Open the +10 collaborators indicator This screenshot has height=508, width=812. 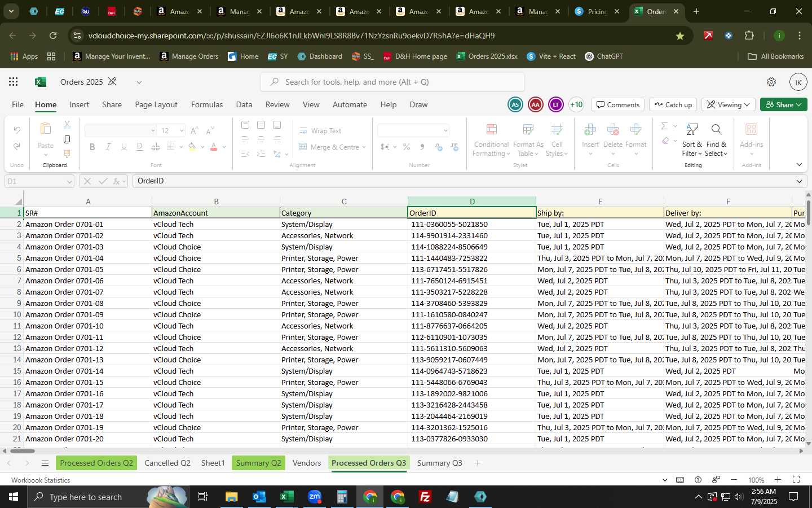click(576, 104)
